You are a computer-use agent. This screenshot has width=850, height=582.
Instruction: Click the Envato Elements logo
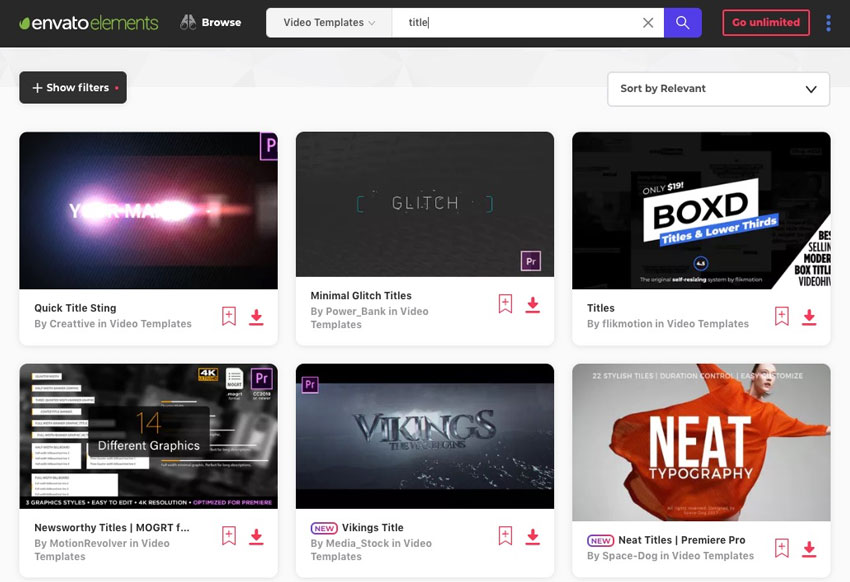pyautogui.click(x=88, y=23)
